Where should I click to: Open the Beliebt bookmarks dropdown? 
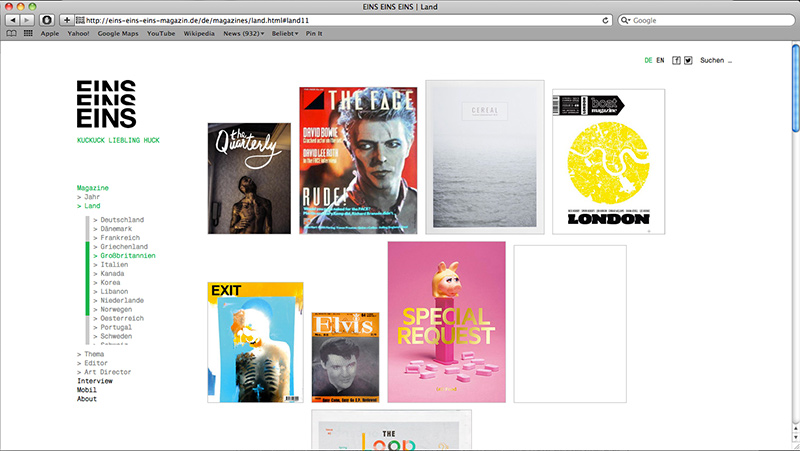tap(285, 33)
